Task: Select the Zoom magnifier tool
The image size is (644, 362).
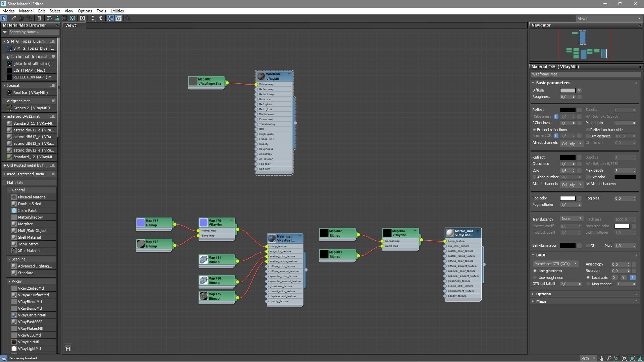Action: [609, 358]
